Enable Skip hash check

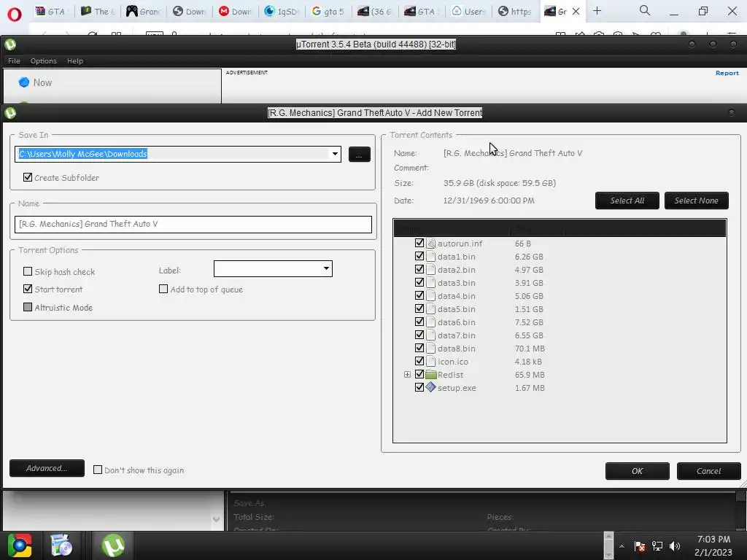(x=28, y=271)
